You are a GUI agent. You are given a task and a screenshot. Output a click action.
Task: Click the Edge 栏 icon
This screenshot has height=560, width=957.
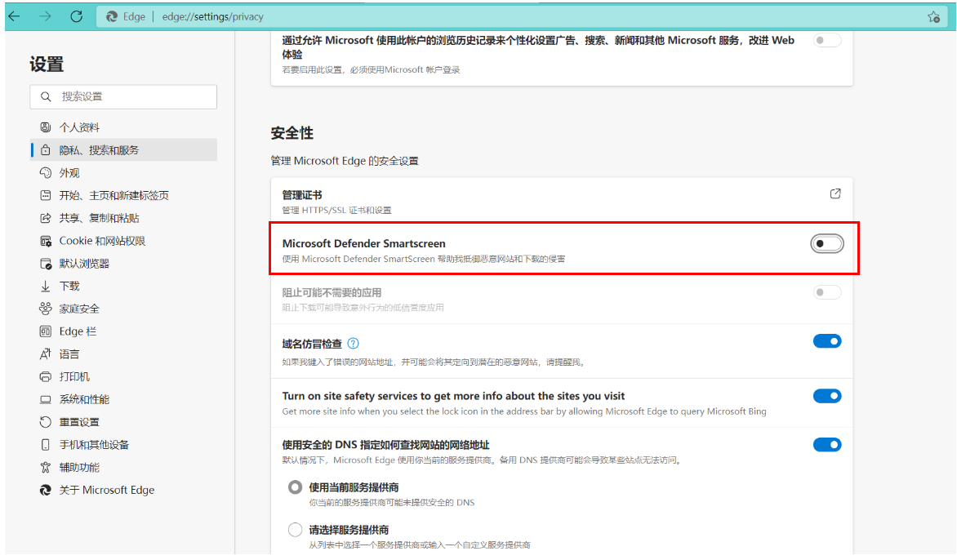pyautogui.click(x=45, y=331)
